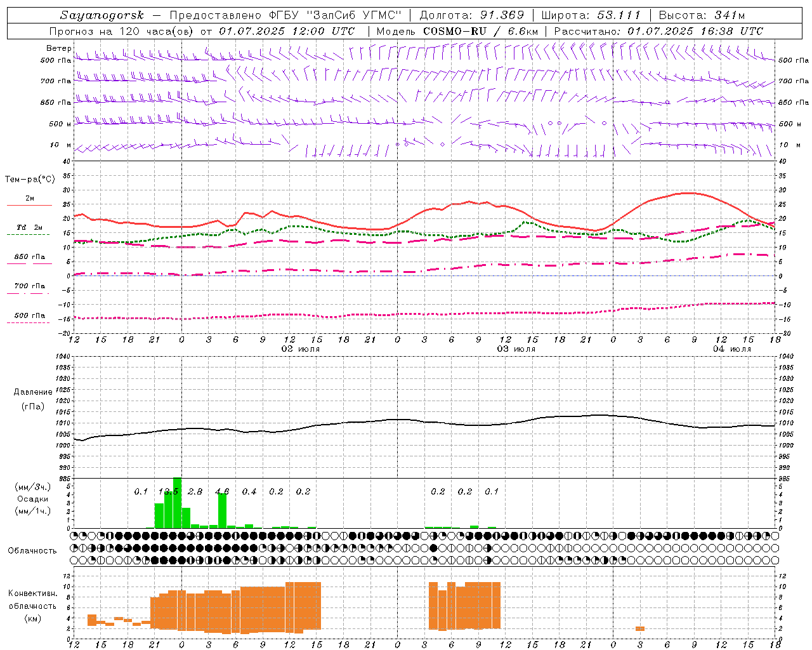Click the 'Давление' pressure panel label

33,392
